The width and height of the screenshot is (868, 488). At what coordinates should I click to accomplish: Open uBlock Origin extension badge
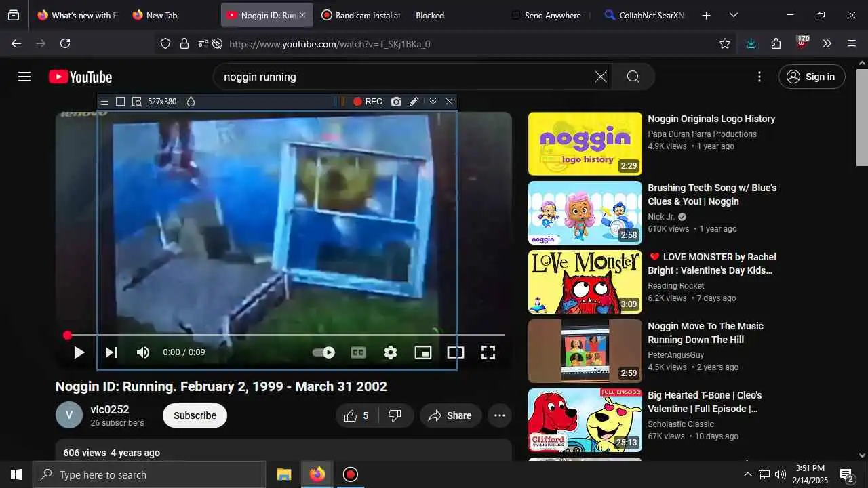click(802, 42)
